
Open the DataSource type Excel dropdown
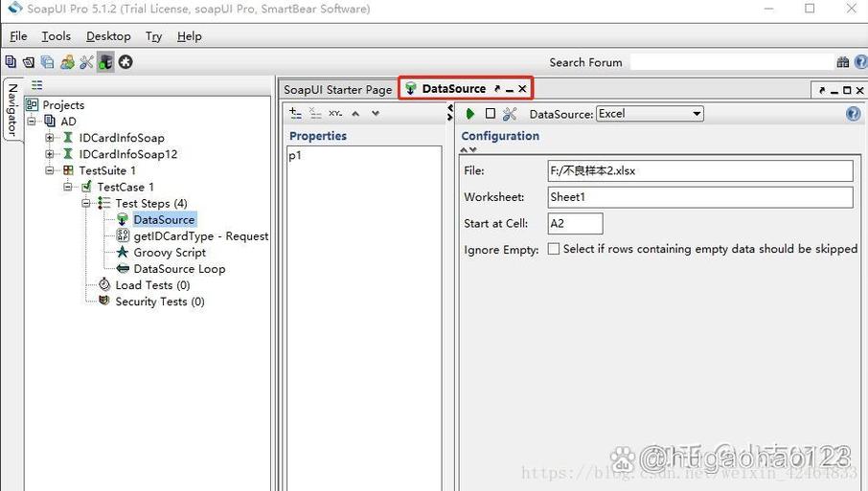pos(650,113)
